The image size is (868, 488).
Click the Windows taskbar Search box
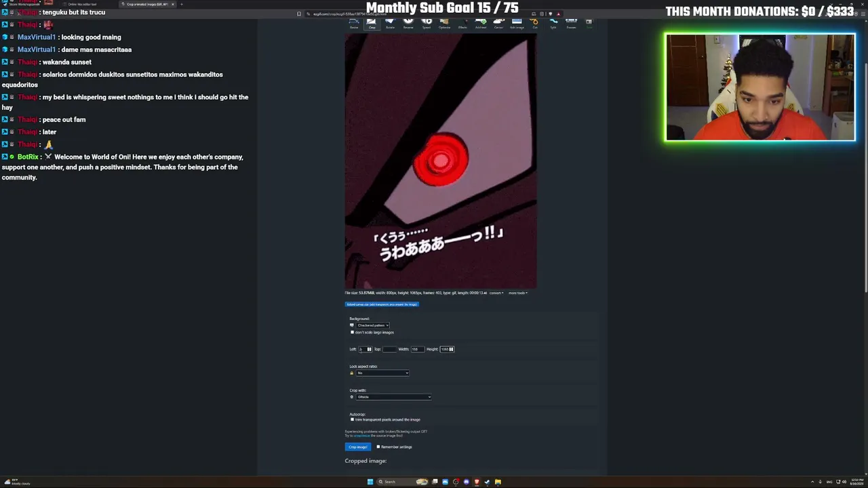pos(403,482)
